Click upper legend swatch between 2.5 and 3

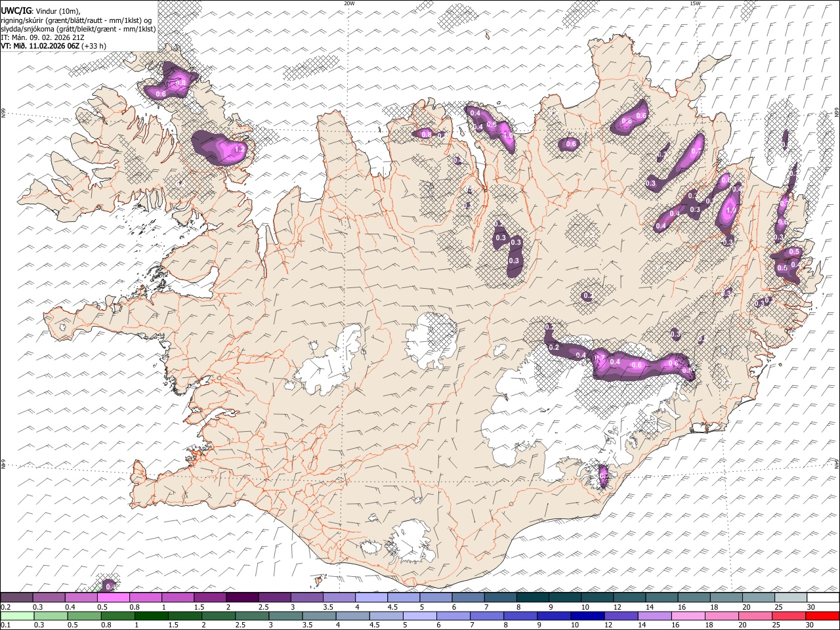274,597
